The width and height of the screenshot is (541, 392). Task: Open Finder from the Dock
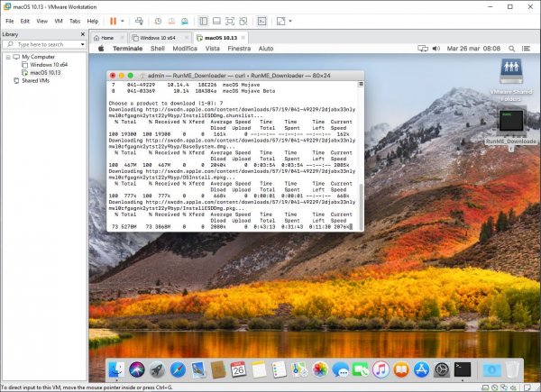point(116,369)
